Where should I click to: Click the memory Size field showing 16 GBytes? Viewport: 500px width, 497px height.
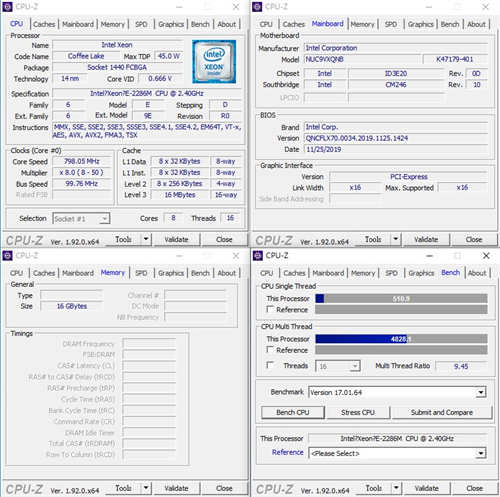[x=72, y=306]
